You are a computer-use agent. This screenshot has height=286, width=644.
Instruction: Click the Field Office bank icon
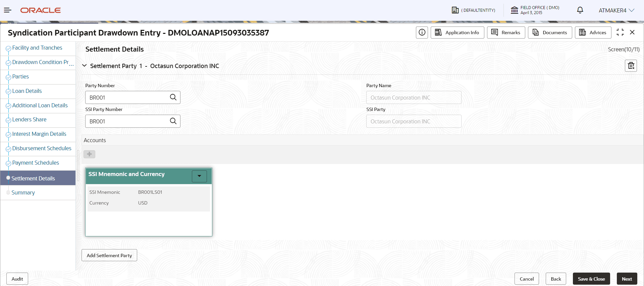[514, 10]
